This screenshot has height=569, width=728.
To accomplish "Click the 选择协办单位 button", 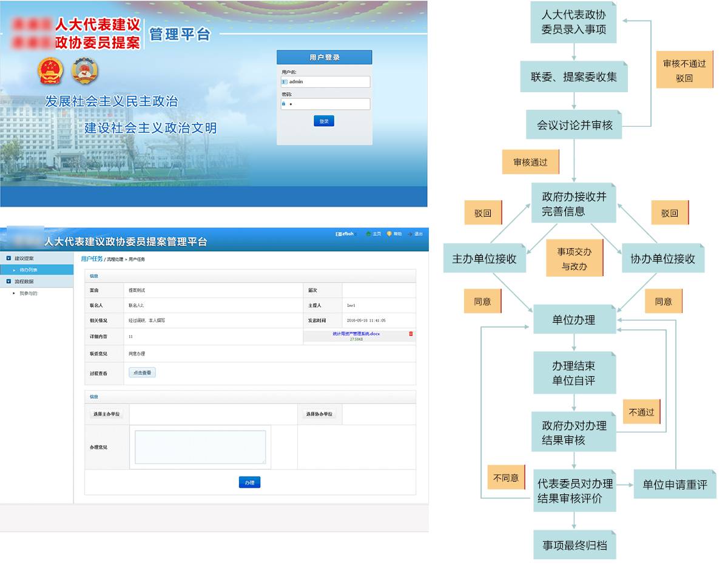I will click(x=319, y=414).
